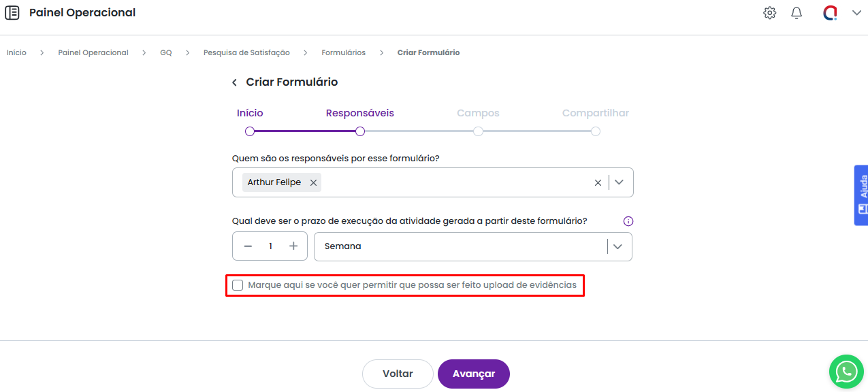Open the notifications bell
This screenshot has width=868, height=392.
tap(797, 13)
